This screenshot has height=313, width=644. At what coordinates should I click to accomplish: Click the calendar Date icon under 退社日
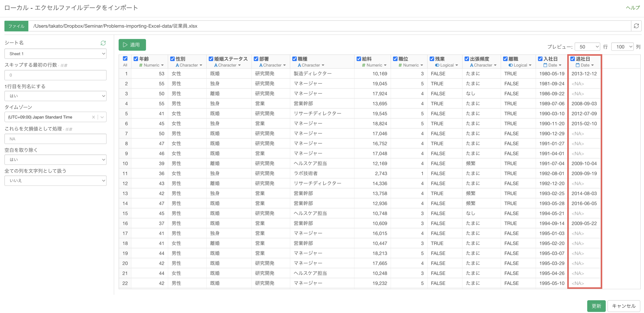[577, 65]
